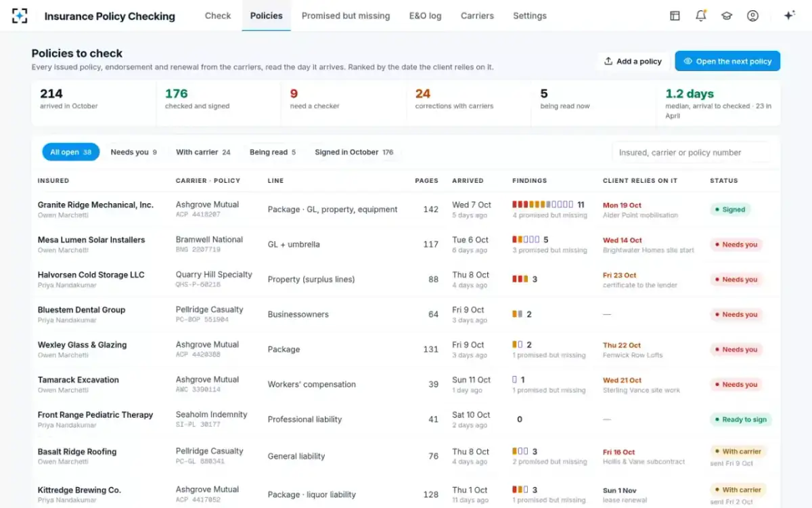Click the "corrections with carriers" stat card
The width and height of the screenshot is (812, 508).
(469, 103)
